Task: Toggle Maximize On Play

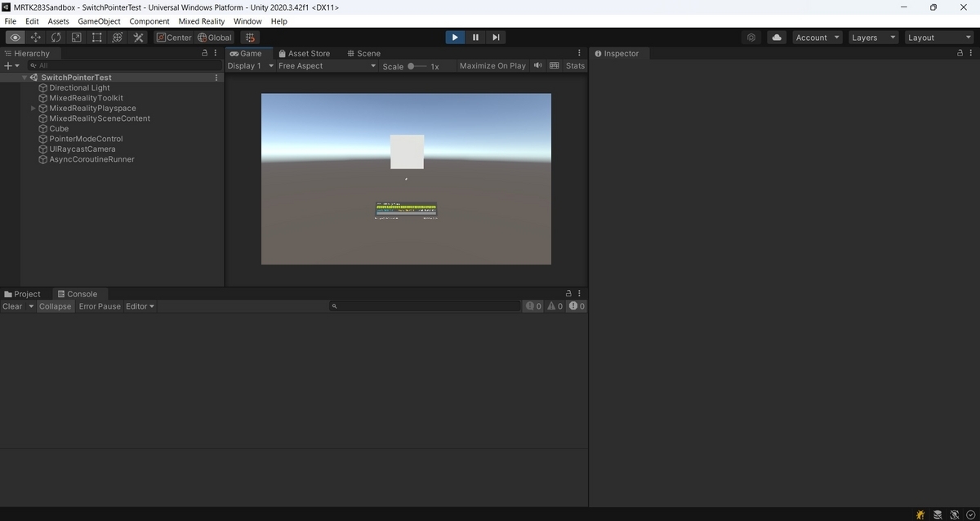Action: 492,66
